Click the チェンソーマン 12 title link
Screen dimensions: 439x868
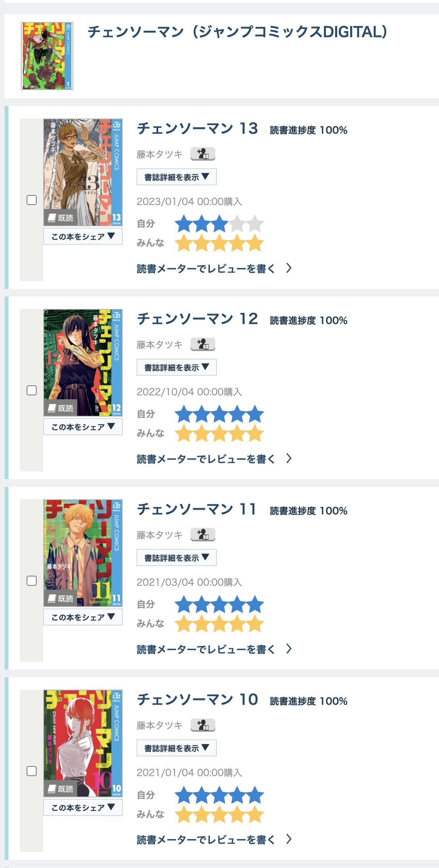click(197, 319)
